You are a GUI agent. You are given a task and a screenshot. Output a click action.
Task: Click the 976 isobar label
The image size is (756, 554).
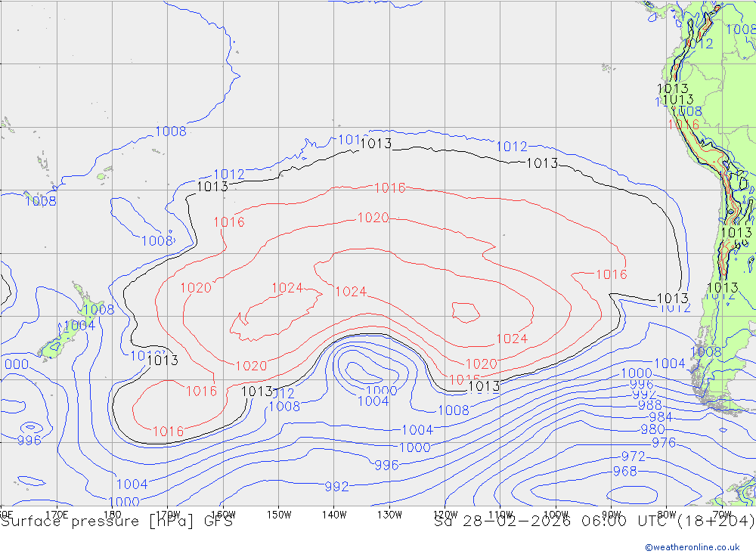point(664,443)
